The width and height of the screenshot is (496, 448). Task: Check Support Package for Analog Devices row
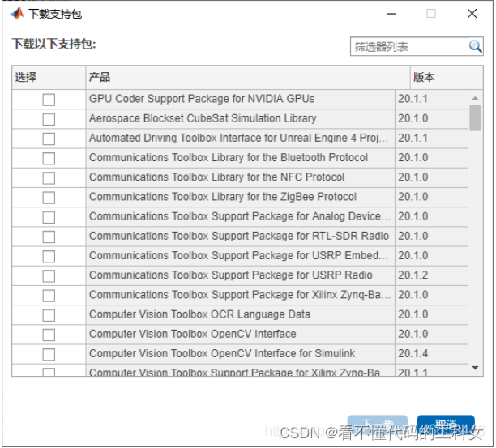click(x=49, y=217)
